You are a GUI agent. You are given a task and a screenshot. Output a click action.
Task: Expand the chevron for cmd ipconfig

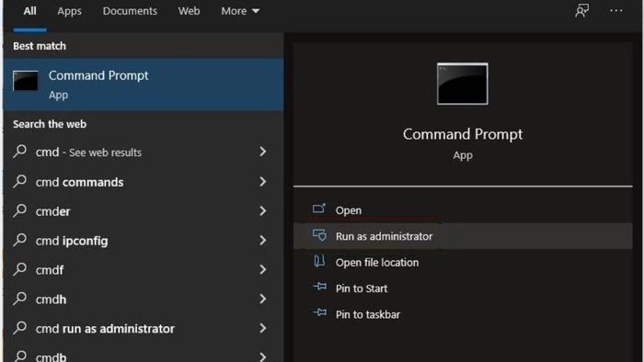pyautogui.click(x=263, y=240)
